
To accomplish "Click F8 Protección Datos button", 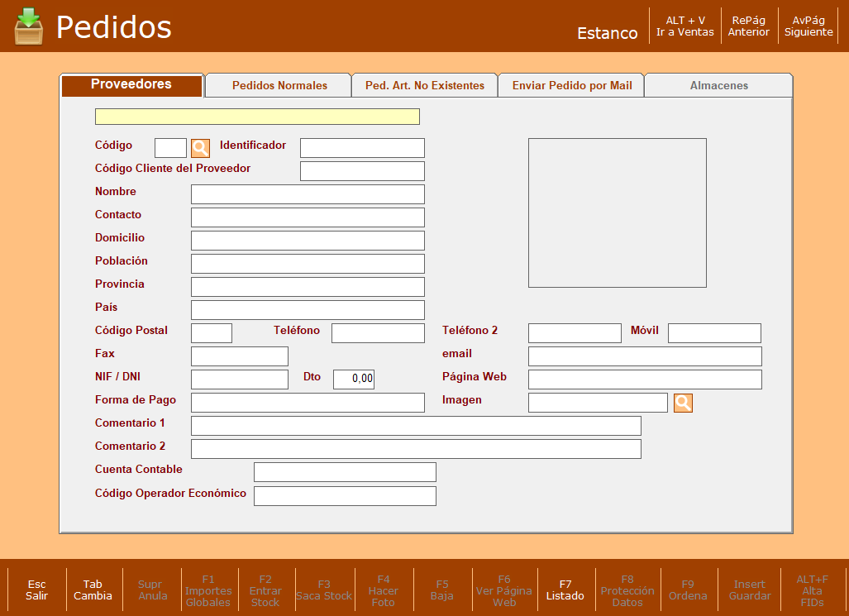I will point(627,590).
